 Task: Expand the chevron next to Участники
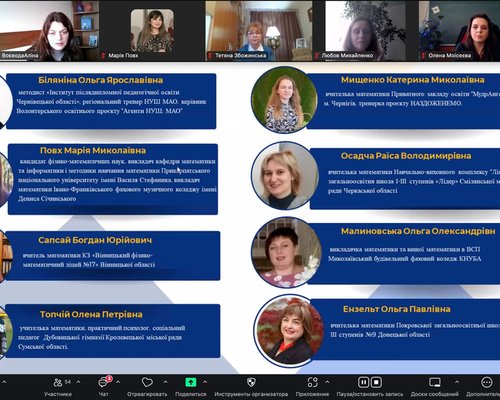pos(78,382)
